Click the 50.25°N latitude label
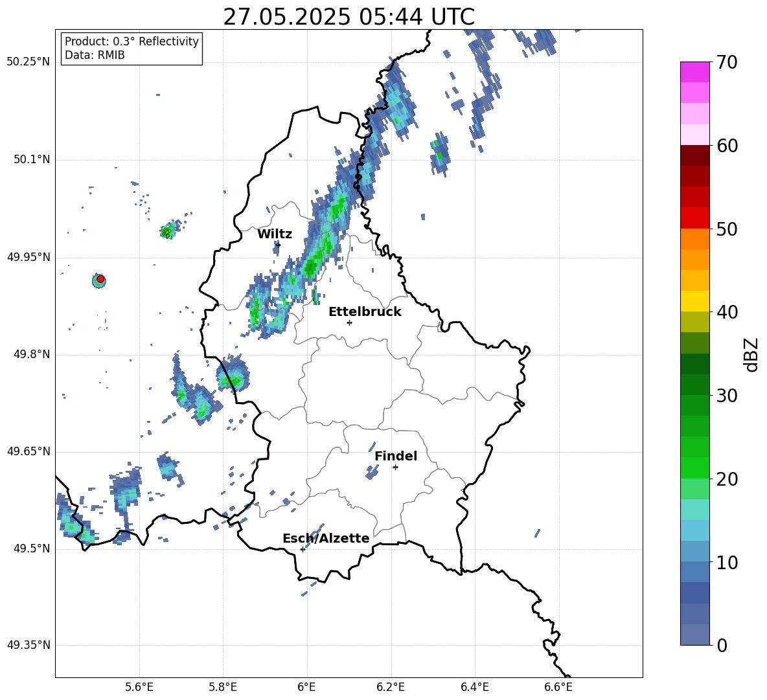This screenshot has height=700, width=767. (29, 62)
